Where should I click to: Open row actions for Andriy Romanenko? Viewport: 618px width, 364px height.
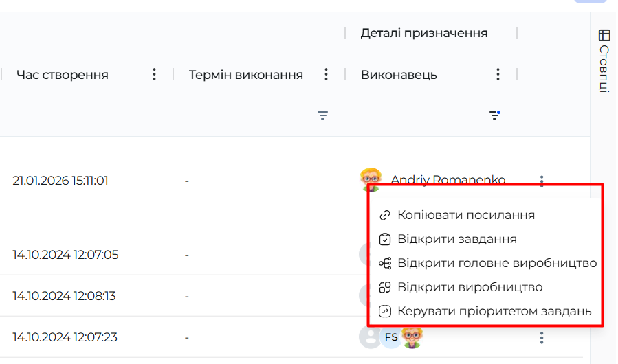tap(542, 181)
